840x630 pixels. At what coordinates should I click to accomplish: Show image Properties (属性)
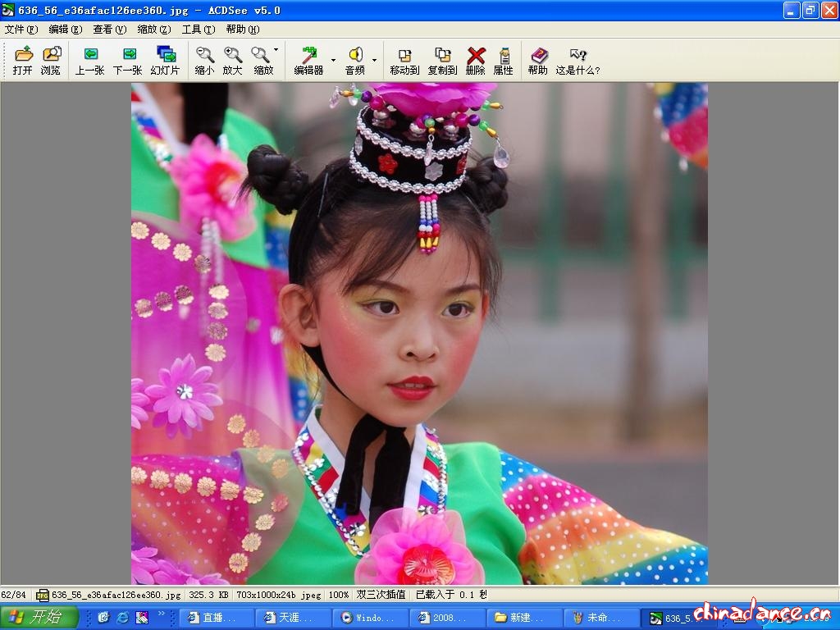coord(503,61)
